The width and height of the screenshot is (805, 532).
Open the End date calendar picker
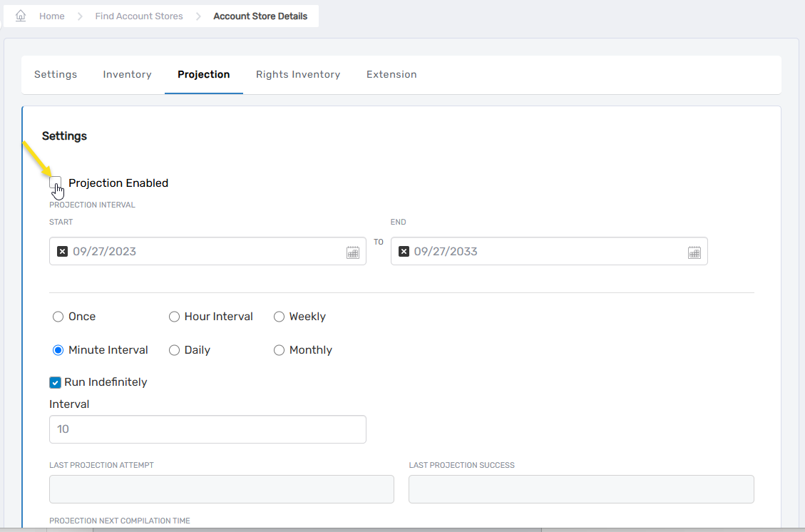[694, 252]
